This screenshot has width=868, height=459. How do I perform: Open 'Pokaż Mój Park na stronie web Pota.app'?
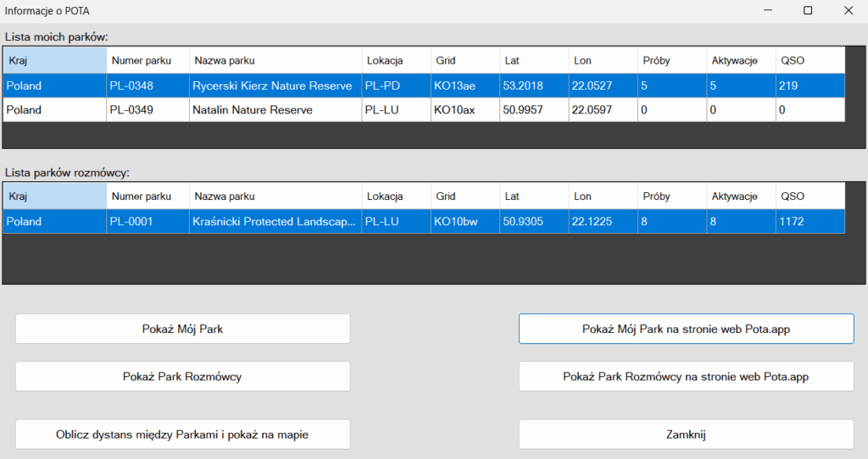pos(686,329)
